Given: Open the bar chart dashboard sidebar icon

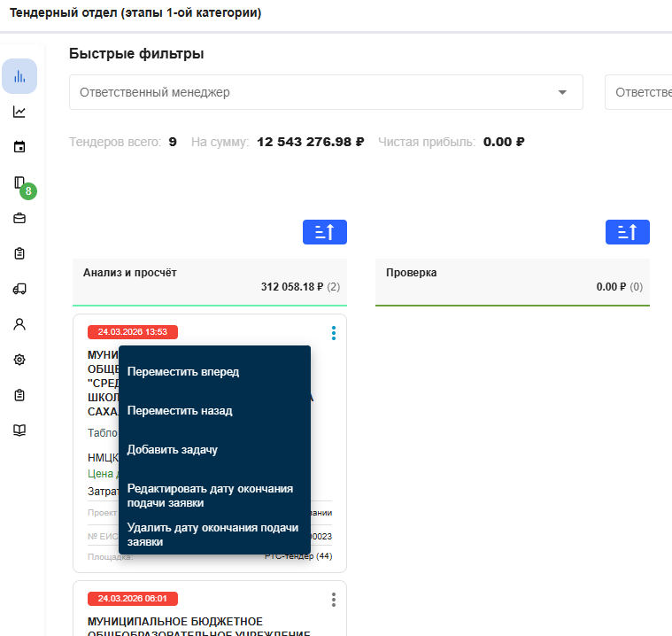Looking at the screenshot, I should (x=19, y=76).
